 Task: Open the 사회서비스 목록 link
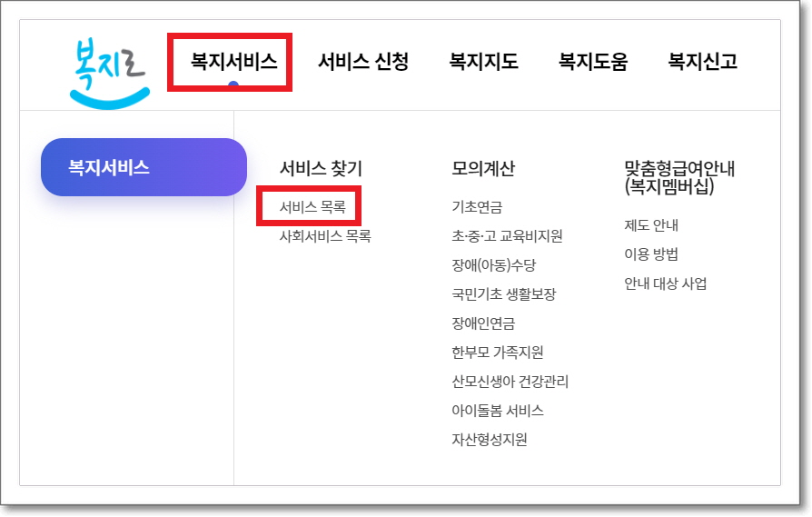click(x=325, y=236)
